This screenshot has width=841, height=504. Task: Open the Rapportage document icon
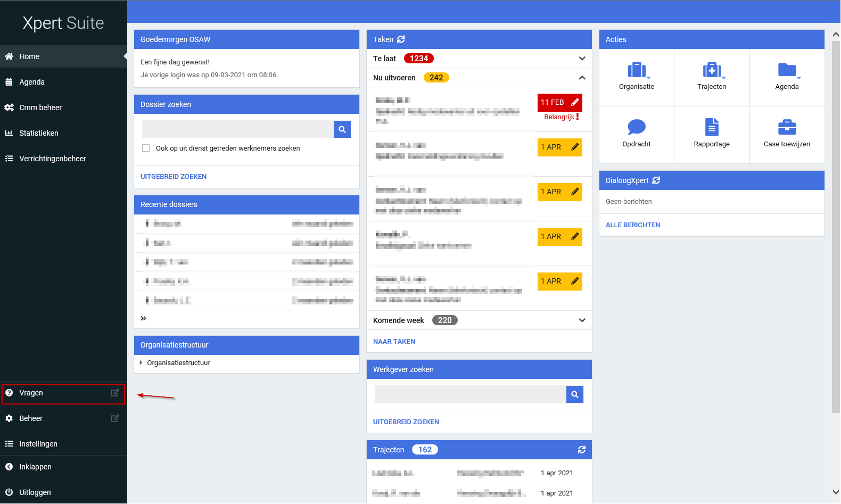point(711,127)
